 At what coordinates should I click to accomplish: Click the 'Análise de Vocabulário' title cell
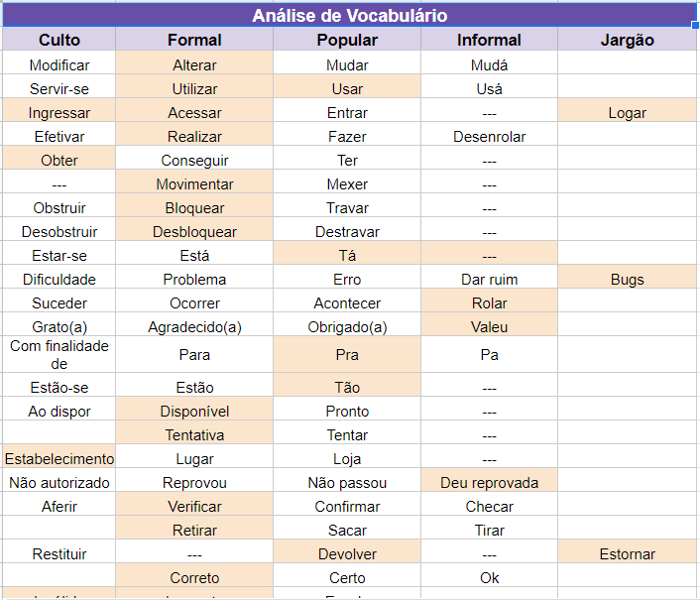pos(349,16)
